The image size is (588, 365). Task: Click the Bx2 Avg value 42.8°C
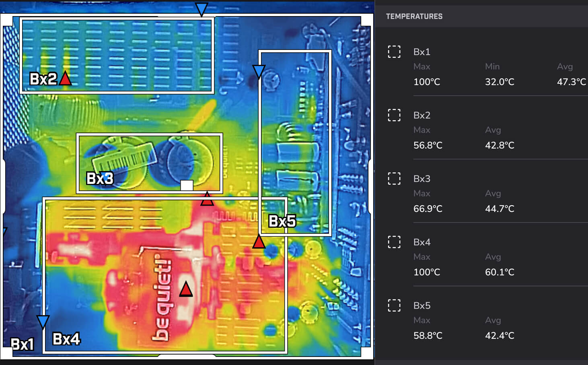(x=500, y=145)
